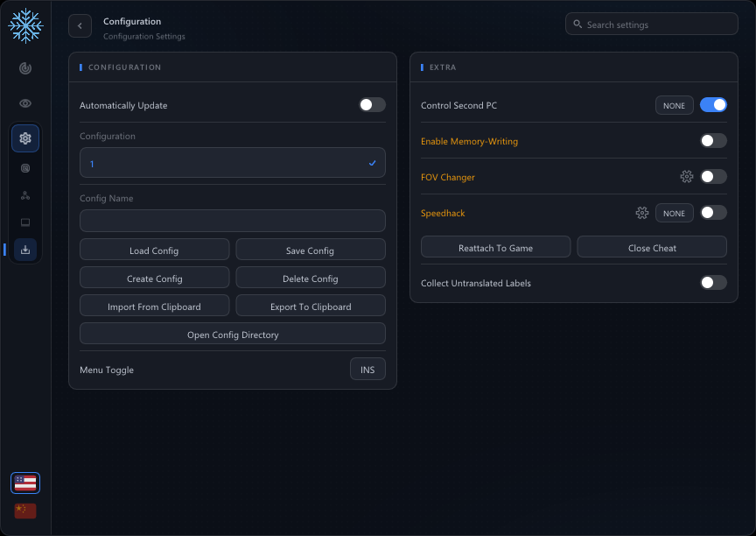Open the eye visuals section in sidebar
Viewport: 756px width, 536px height.
pos(25,103)
